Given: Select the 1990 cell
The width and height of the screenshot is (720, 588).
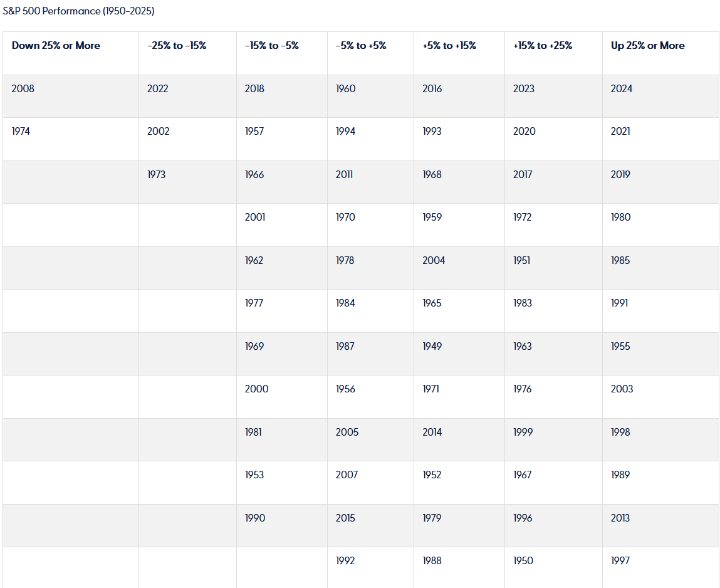Looking at the screenshot, I should (x=255, y=518).
